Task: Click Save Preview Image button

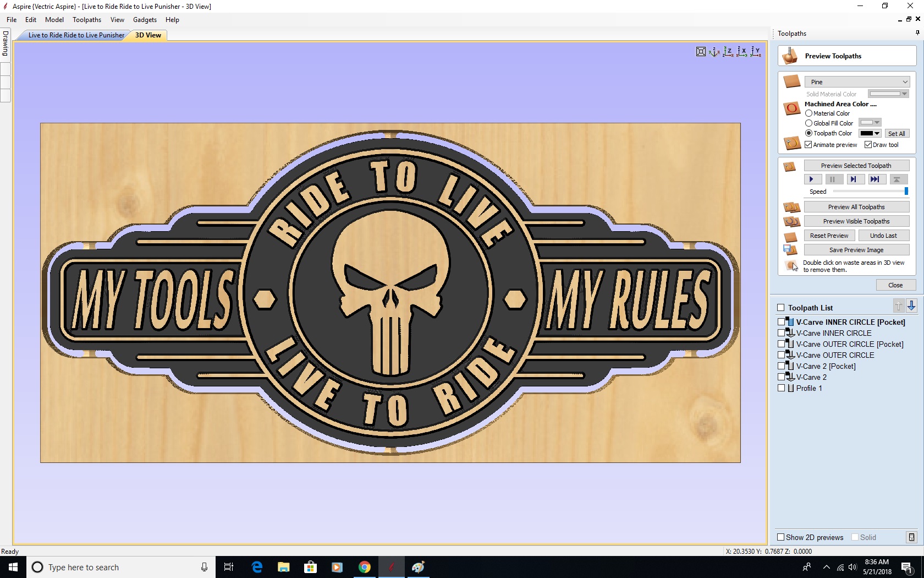Action: coord(856,250)
